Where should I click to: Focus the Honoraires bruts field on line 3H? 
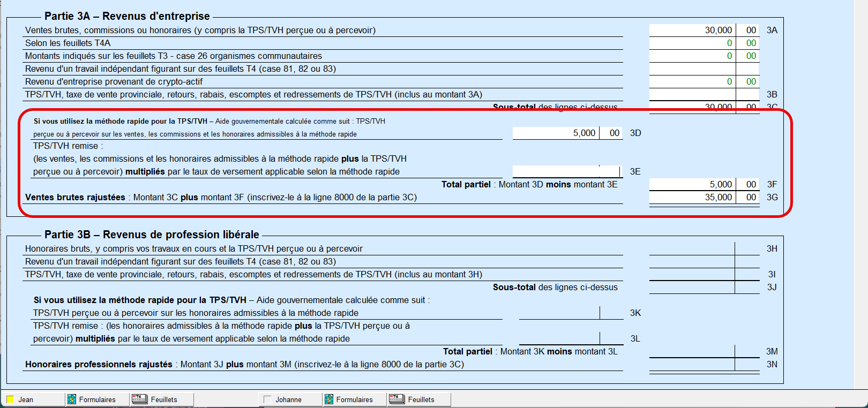coord(704,248)
